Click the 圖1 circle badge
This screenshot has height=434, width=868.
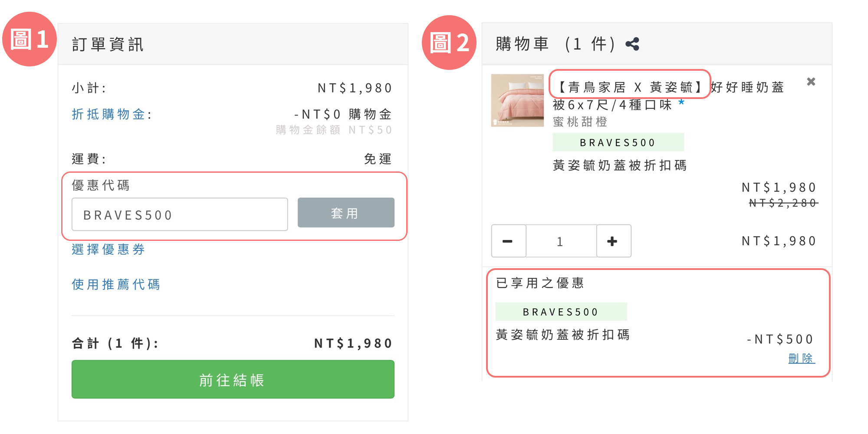tap(29, 39)
